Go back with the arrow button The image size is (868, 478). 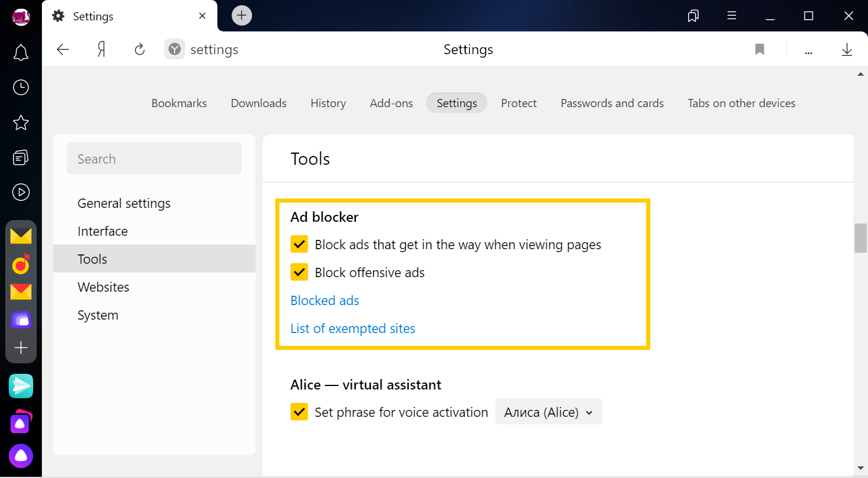[63, 49]
